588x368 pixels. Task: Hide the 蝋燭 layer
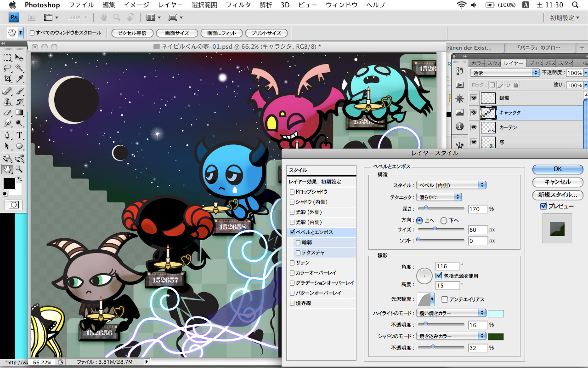click(474, 98)
